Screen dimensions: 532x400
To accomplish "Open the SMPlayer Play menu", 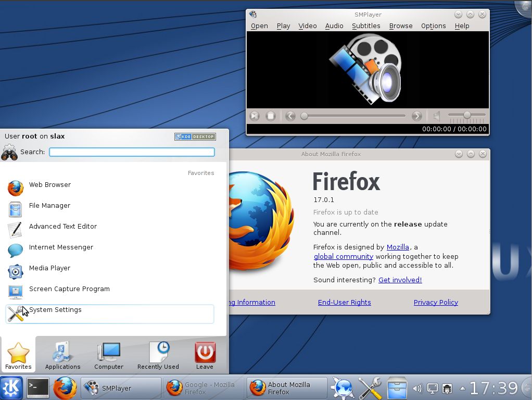I will (x=283, y=26).
